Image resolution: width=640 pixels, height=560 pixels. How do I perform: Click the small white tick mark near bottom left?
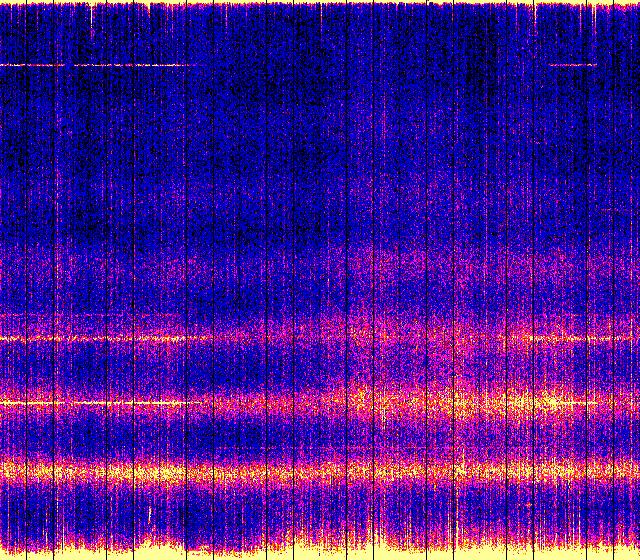point(150,514)
